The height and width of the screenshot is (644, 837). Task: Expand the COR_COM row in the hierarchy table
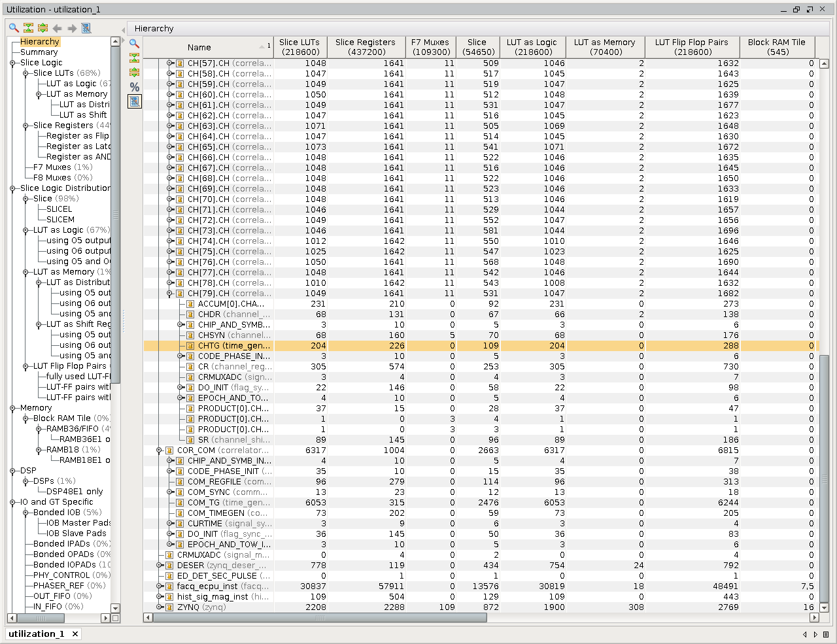(x=159, y=450)
